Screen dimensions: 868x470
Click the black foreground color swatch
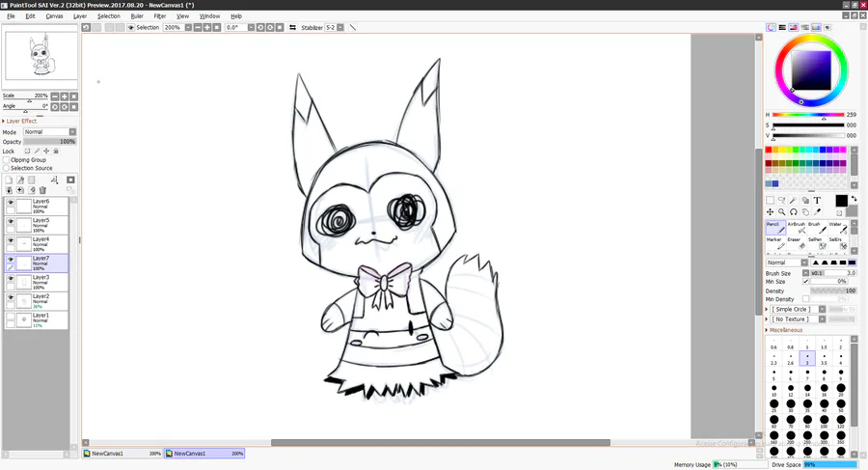tap(841, 201)
